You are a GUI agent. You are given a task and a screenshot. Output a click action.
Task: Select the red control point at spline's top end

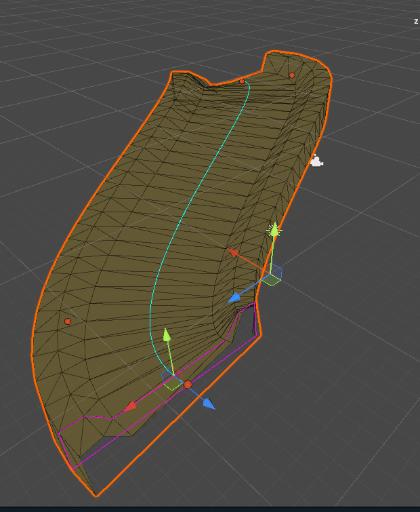(242, 81)
